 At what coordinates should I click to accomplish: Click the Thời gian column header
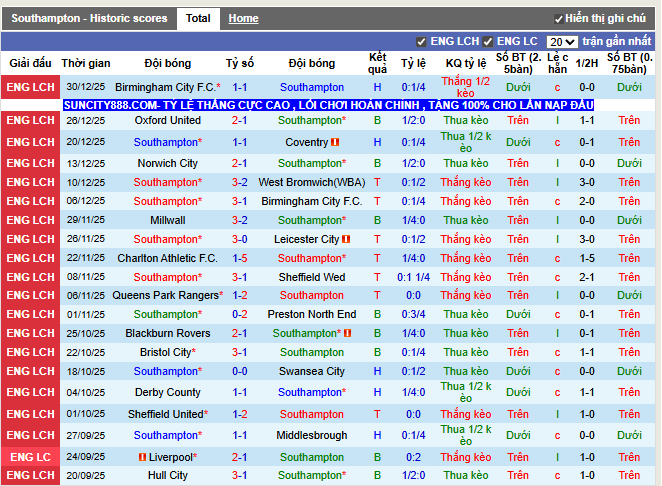(86, 63)
